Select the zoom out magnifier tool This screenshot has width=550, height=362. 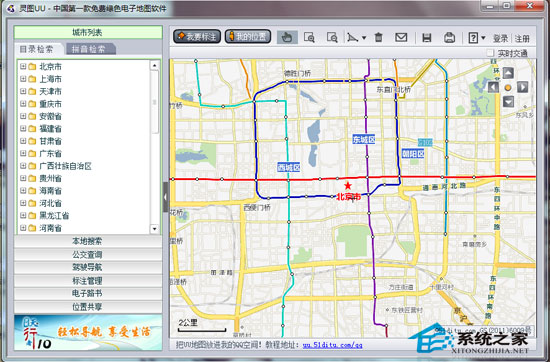[332, 37]
